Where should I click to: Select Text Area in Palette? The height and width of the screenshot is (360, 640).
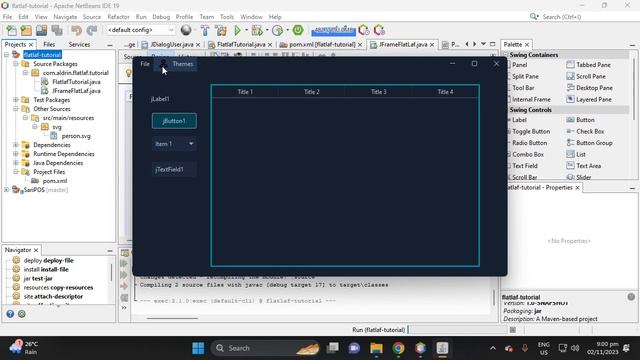pyautogui.click(x=584, y=166)
